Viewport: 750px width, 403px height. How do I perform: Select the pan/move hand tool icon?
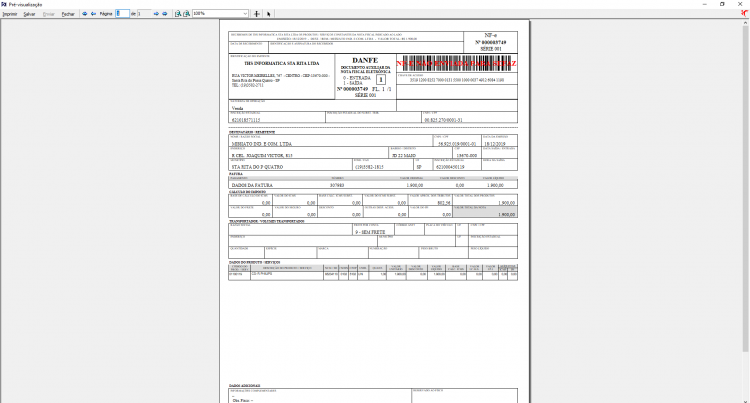pyautogui.click(x=256, y=14)
